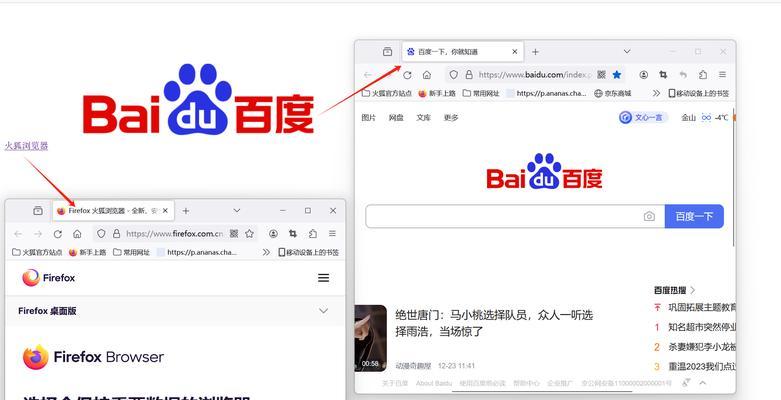Open the 绝世唐门 video thumbnail
This screenshot has width=781, height=400.
tap(371, 338)
